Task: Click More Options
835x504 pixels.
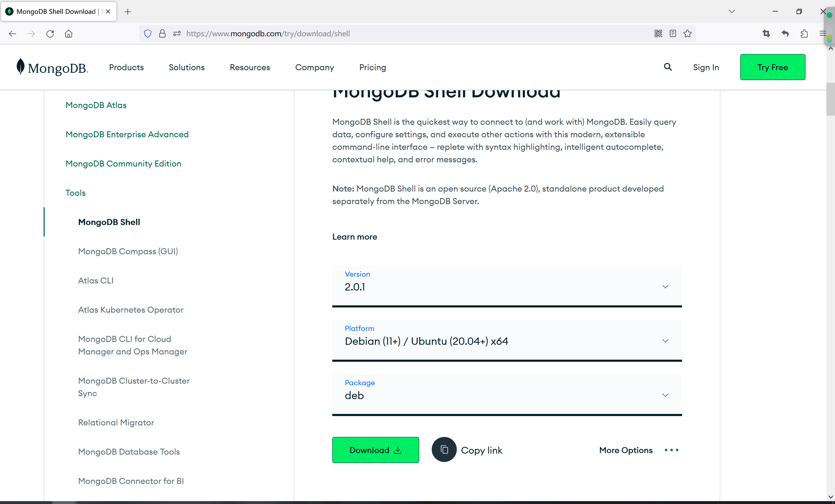Action: coord(626,450)
